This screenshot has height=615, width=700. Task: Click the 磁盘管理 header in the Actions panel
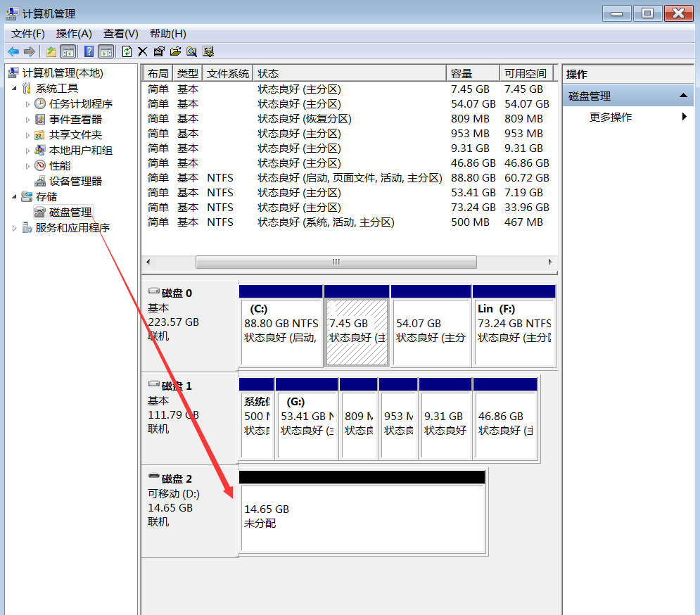(589, 95)
